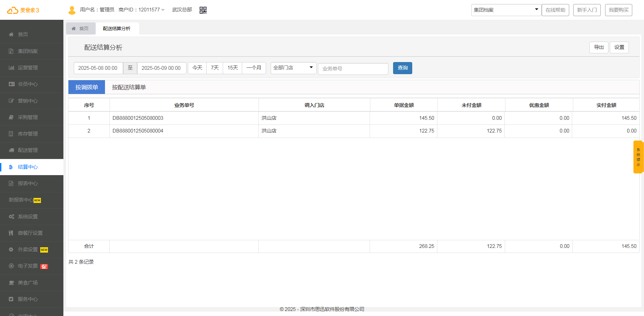Select the 今天 date range
The width and height of the screenshot is (644, 316).
pos(197,68)
